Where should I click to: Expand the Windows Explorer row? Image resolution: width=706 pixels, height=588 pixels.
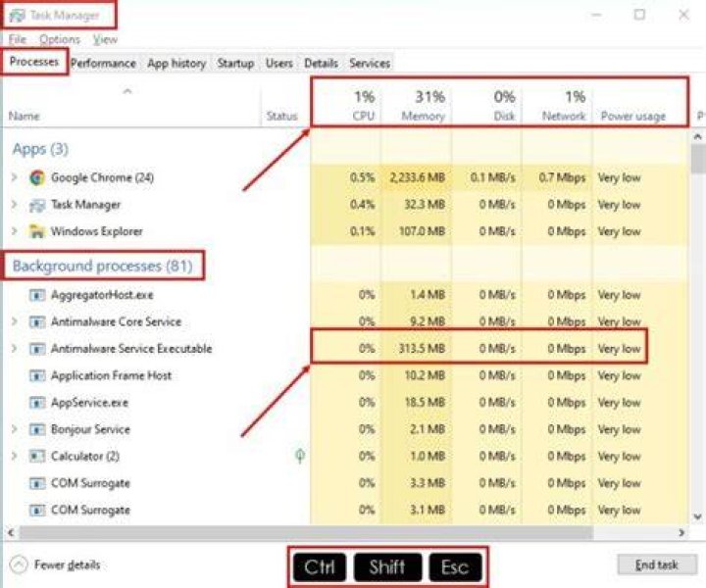15,231
